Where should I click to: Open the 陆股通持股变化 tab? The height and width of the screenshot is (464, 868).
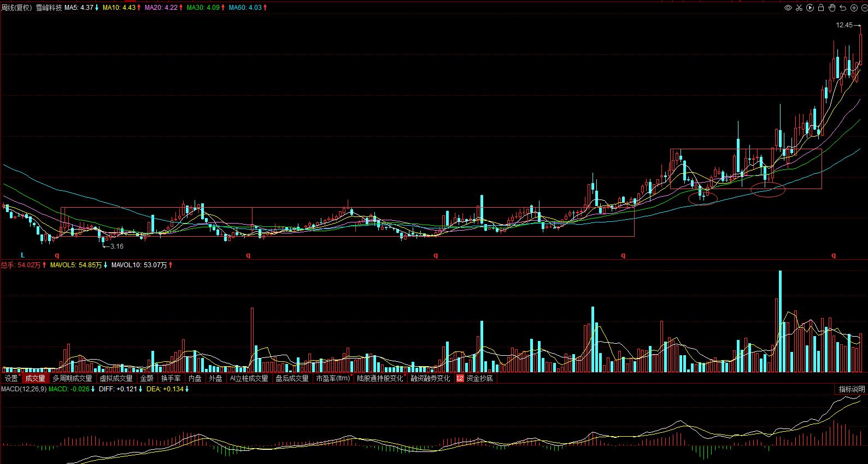(x=380, y=378)
